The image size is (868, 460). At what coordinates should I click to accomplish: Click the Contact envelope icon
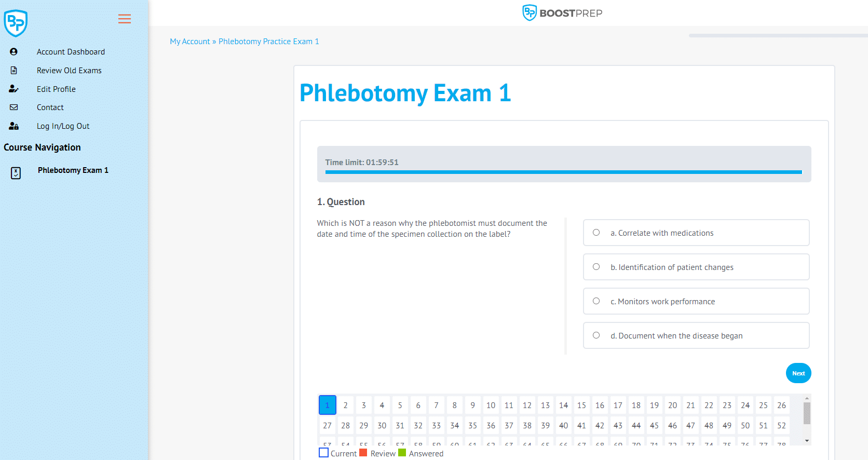pyautogui.click(x=13, y=107)
